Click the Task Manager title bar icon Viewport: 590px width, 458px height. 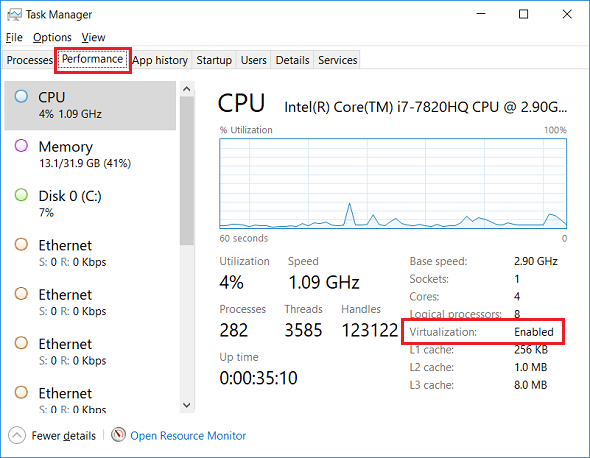[14, 15]
